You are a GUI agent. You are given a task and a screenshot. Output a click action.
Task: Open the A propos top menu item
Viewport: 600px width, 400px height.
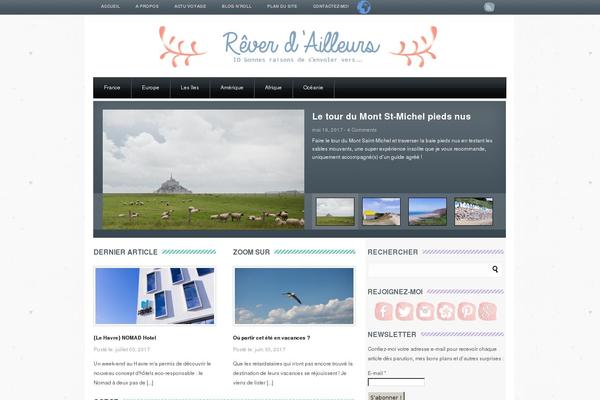(x=147, y=7)
